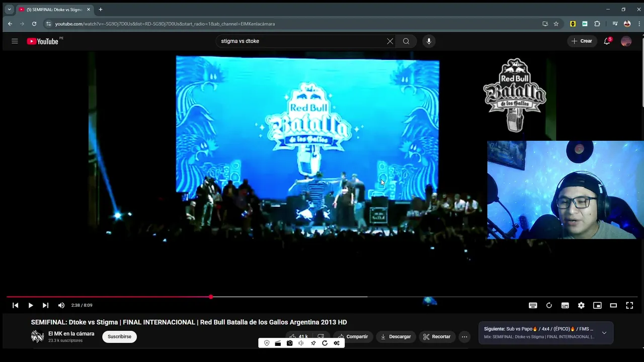Go back in browser history
The width and height of the screenshot is (644, 362).
point(10,24)
